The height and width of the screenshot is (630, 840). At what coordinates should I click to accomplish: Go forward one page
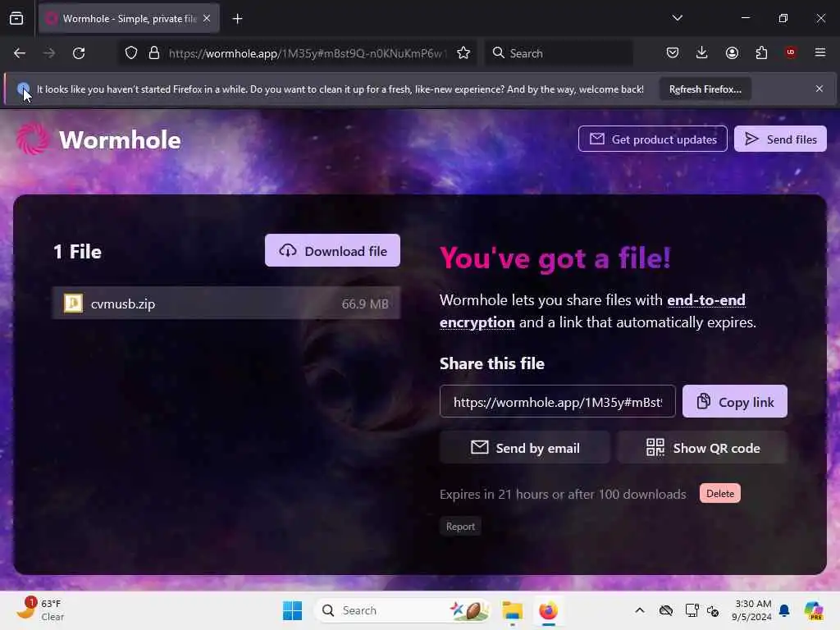tap(49, 53)
